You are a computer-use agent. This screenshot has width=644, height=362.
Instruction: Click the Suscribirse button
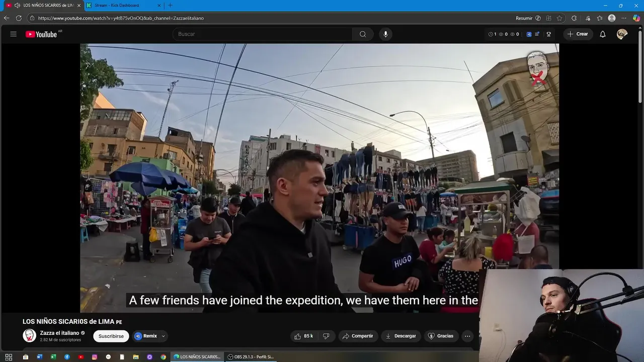[111, 336]
